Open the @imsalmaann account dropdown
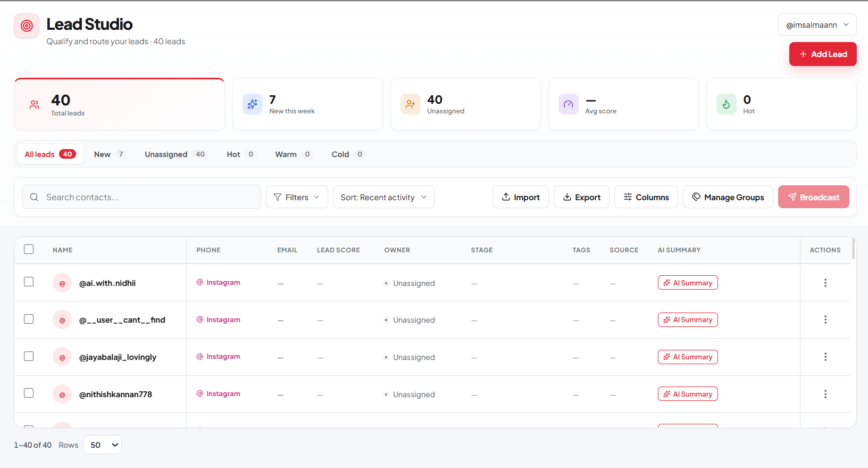868x468 pixels. tap(817, 24)
